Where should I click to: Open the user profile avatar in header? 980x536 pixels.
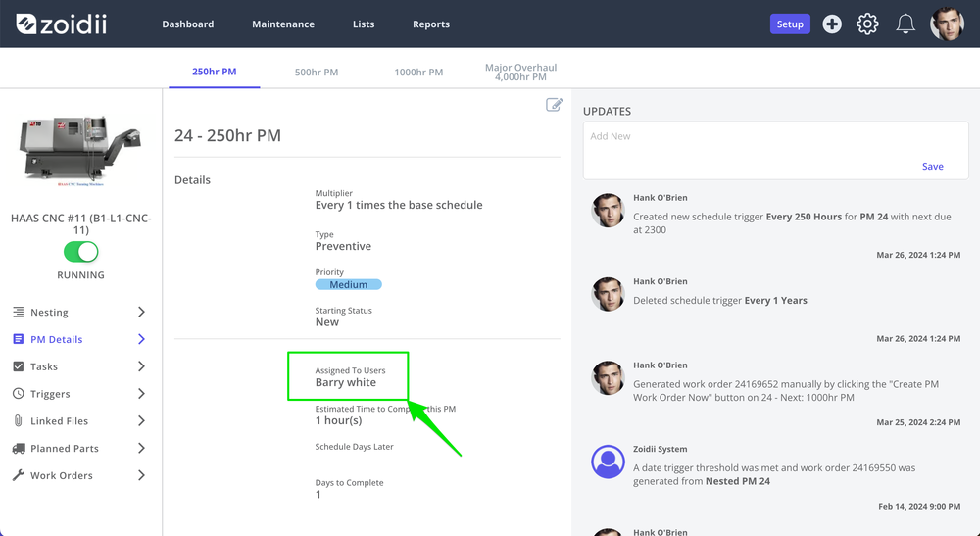tap(947, 24)
